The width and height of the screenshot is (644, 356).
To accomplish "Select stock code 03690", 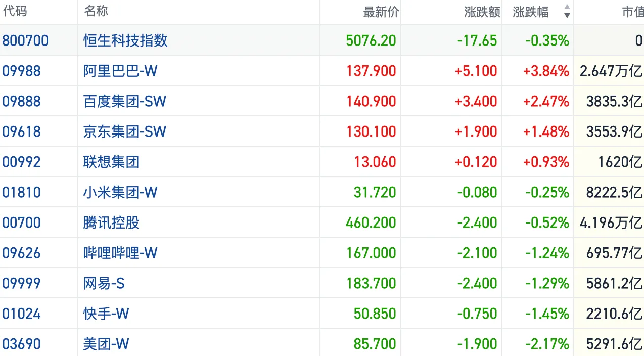I will 21,344.
